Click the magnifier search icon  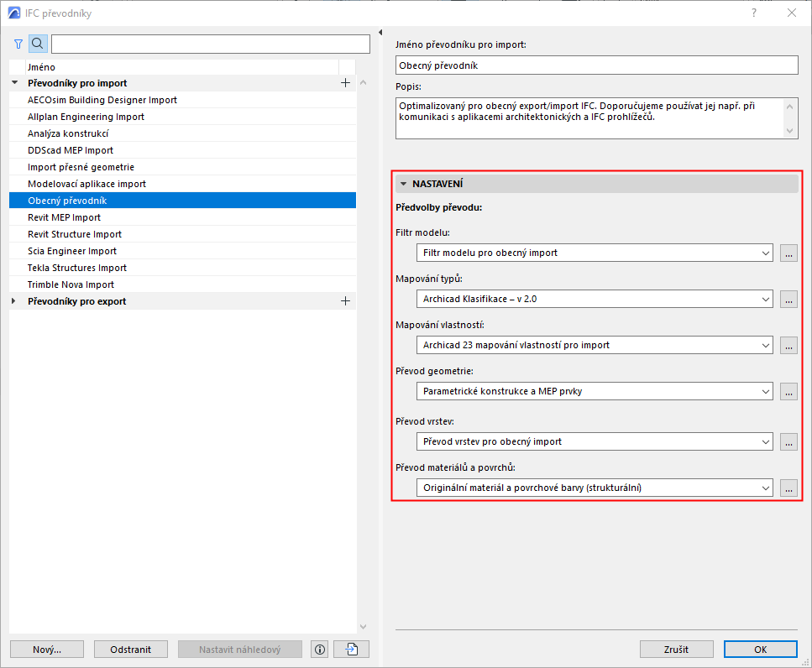(38, 44)
